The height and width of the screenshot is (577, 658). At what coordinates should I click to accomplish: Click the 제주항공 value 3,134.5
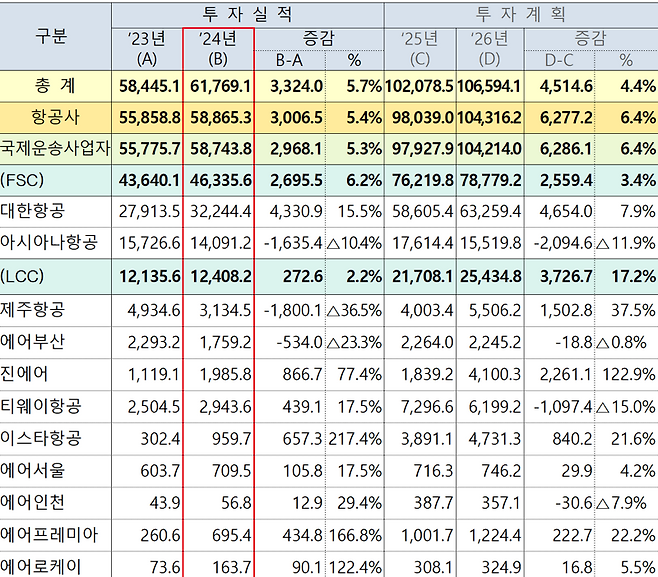225,311
